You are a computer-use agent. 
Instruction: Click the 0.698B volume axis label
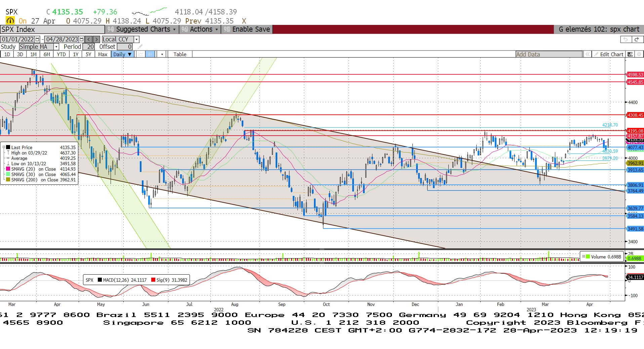tap(635, 258)
